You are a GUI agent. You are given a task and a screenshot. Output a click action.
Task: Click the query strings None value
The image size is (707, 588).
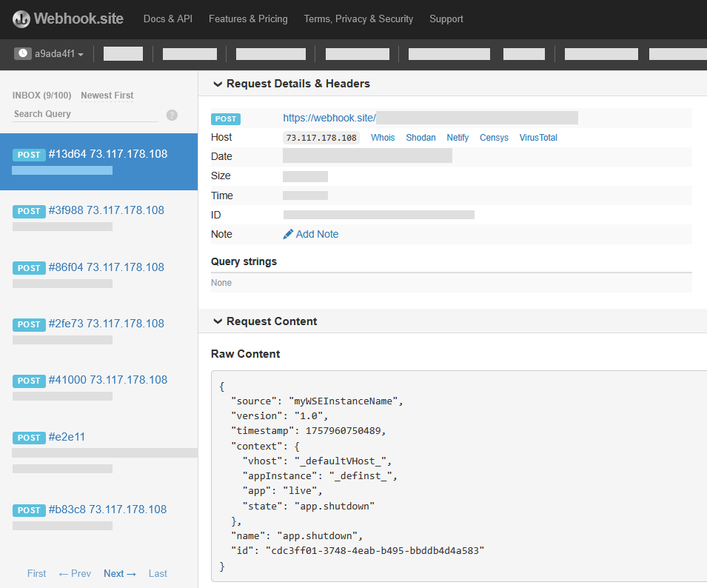click(x=221, y=283)
